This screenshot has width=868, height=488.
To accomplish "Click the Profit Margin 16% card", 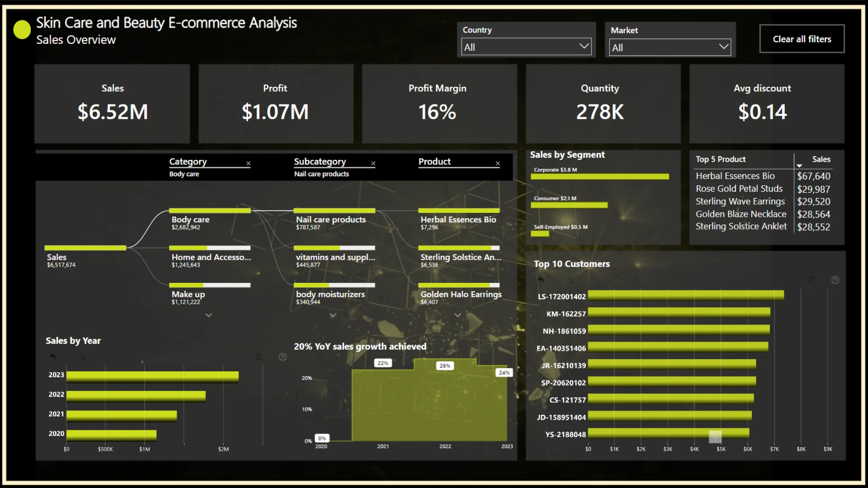I will click(x=439, y=103).
